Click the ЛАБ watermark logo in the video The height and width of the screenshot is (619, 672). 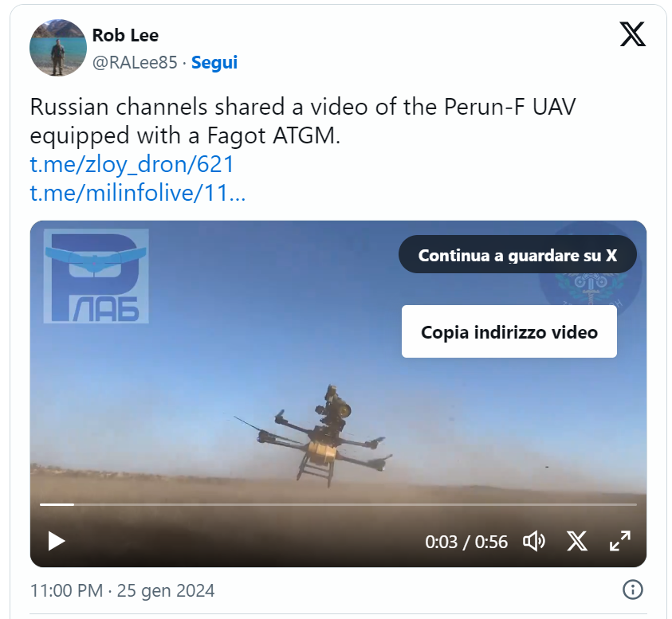pyautogui.click(x=96, y=276)
